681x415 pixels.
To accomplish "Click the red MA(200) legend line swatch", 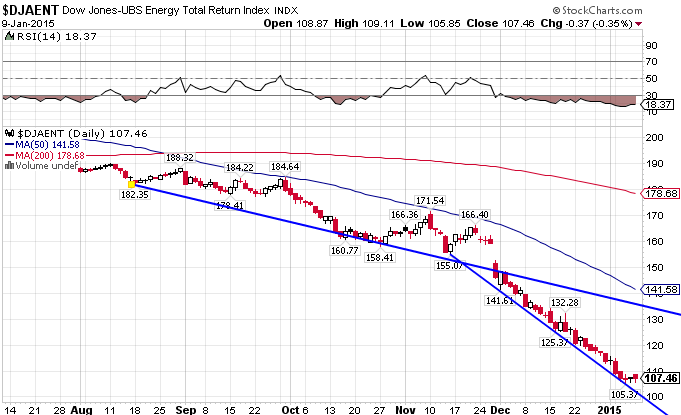I will (x=10, y=155).
